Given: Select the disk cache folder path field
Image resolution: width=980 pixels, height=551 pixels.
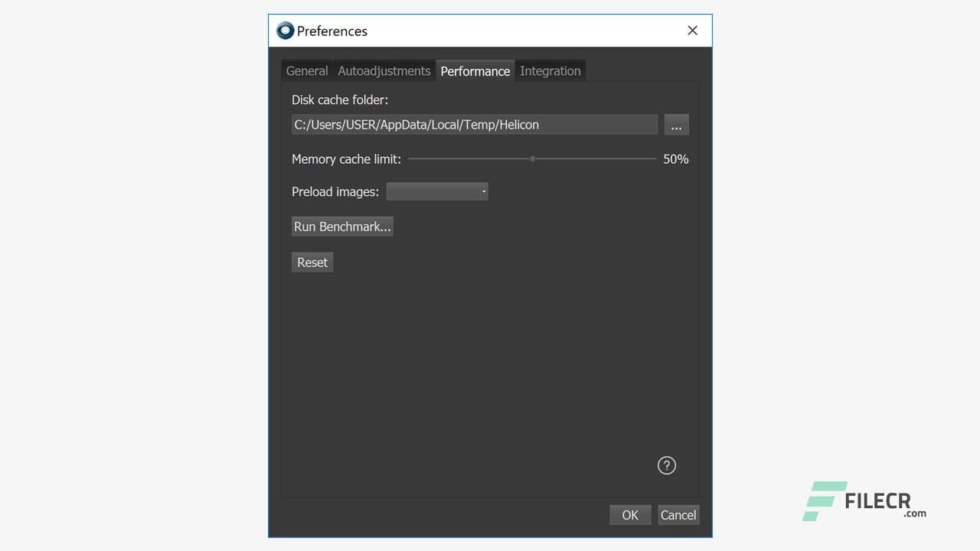Looking at the screenshot, I should pos(474,124).
